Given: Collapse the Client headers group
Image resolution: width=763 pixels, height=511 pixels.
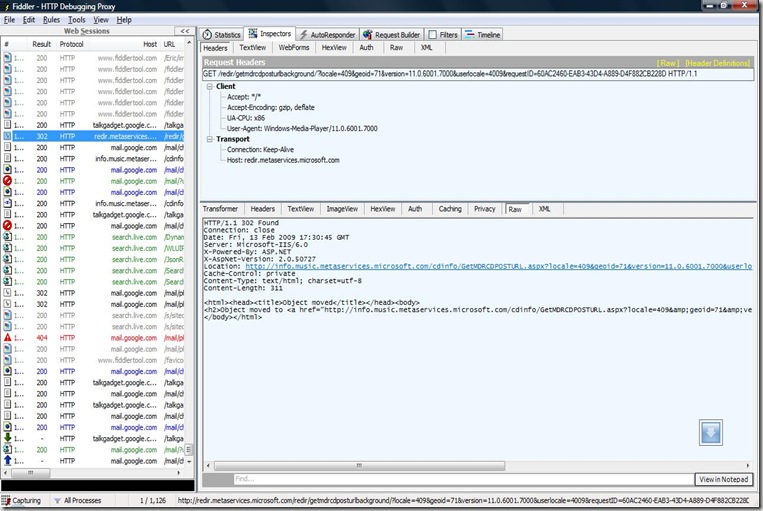Looking at the screenshot, I should (210, 86).
